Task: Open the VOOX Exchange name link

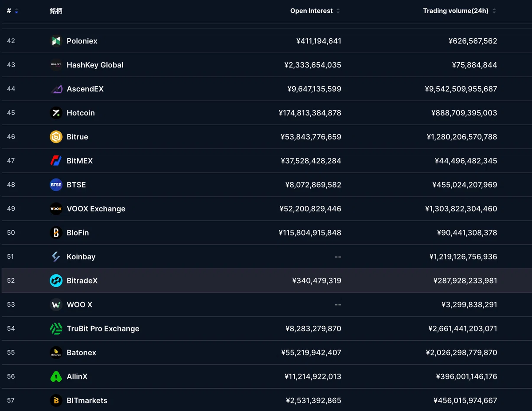Action: 96,209
